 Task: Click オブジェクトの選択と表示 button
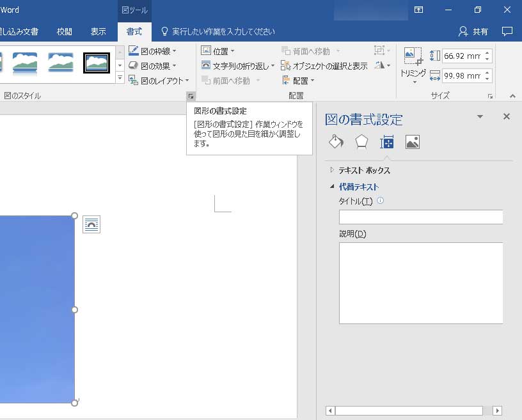click(324, 66)
